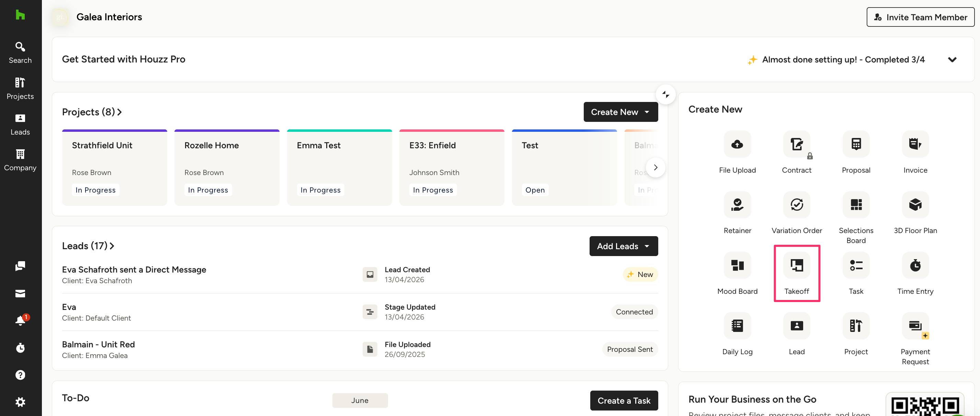The height and width of the screenshot is (416, 980).
Task: Invite a team member
Action: click(x=920, y=17)
